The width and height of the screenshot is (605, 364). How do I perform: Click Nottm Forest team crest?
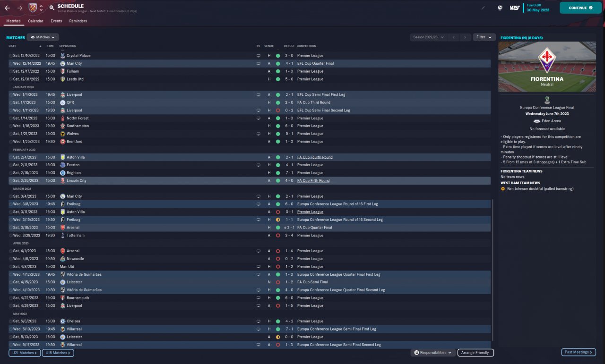[x=62, y=118]
